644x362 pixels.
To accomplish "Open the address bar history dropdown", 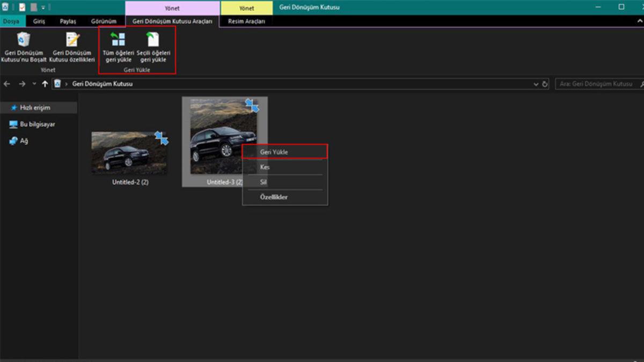I will (536, 84).
